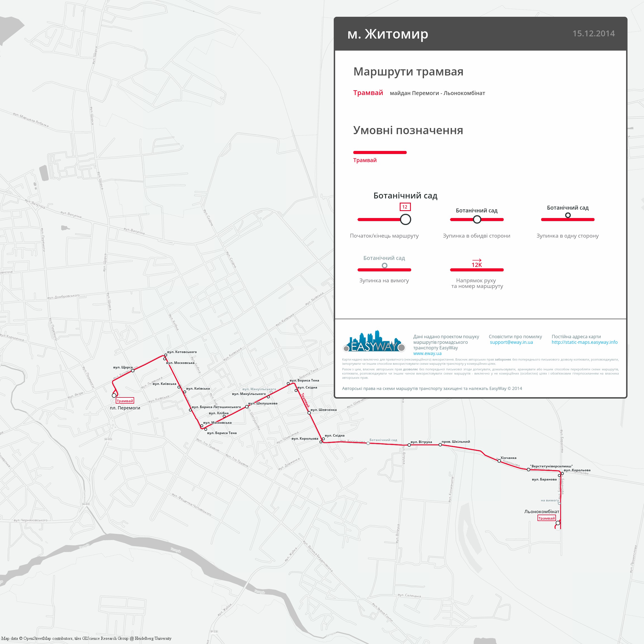
Task: Click the support@eway.in.ua email link
Action: coord(511,342)
